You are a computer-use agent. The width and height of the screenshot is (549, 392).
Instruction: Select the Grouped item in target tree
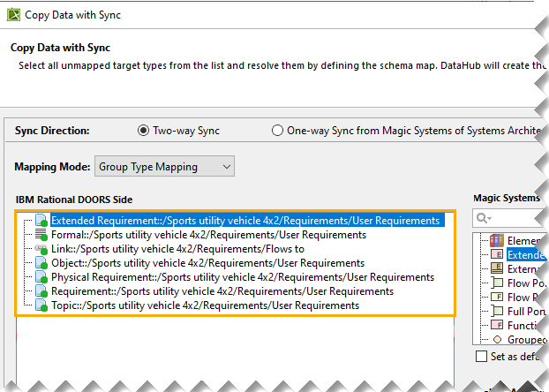527,339
